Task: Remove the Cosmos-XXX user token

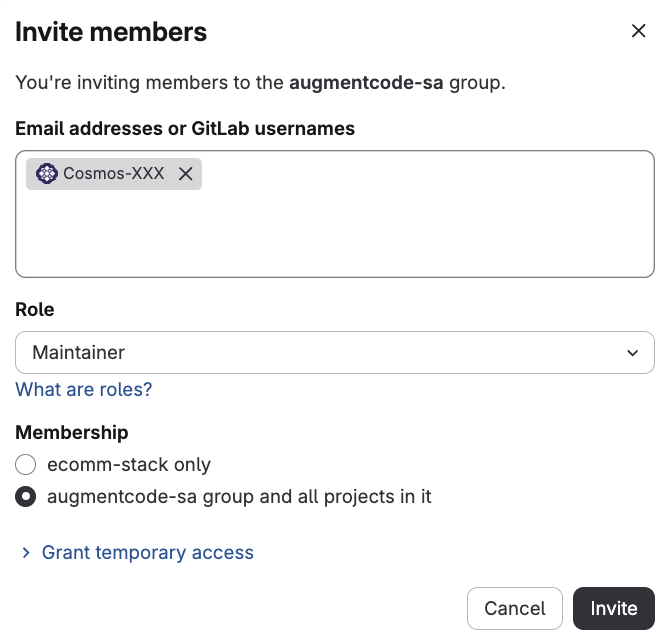Action: [185, 174]
